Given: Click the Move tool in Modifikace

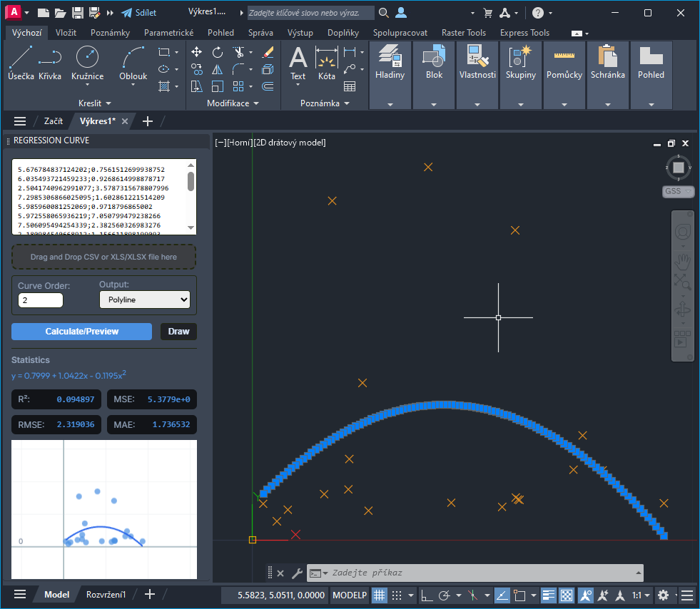Looking at the screenshot, I should [197, 52].
